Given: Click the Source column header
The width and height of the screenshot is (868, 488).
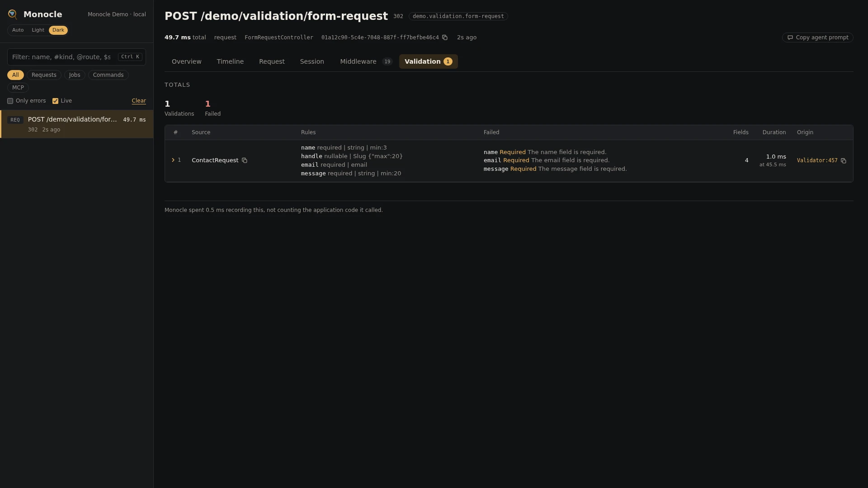Looking at the screenshot, I should (201, 132).
